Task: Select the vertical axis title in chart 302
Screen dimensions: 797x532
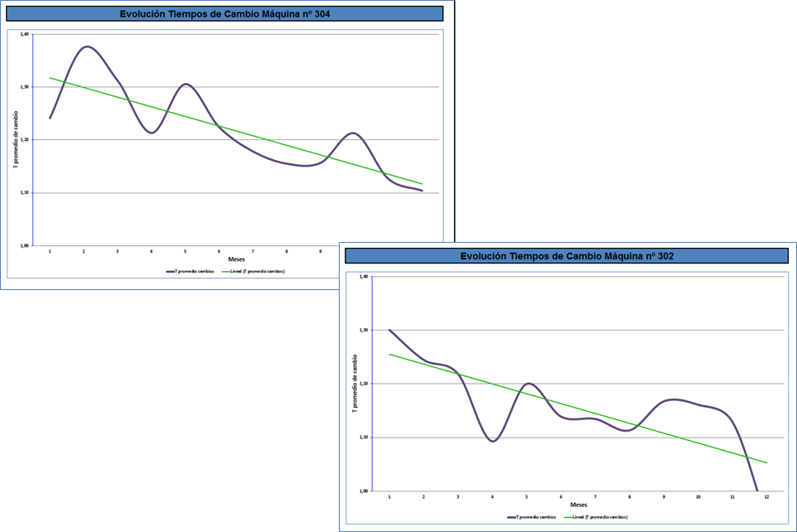Action: tap(356, 384)
